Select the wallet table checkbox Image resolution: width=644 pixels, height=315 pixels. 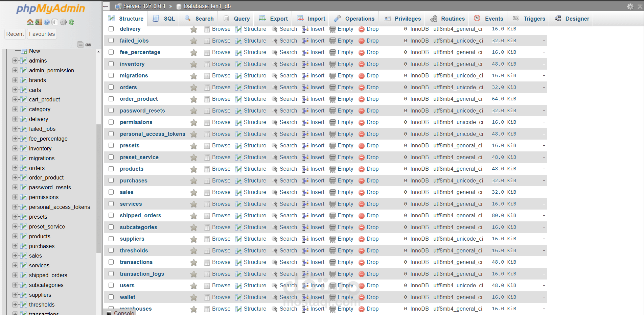[111, 297]
